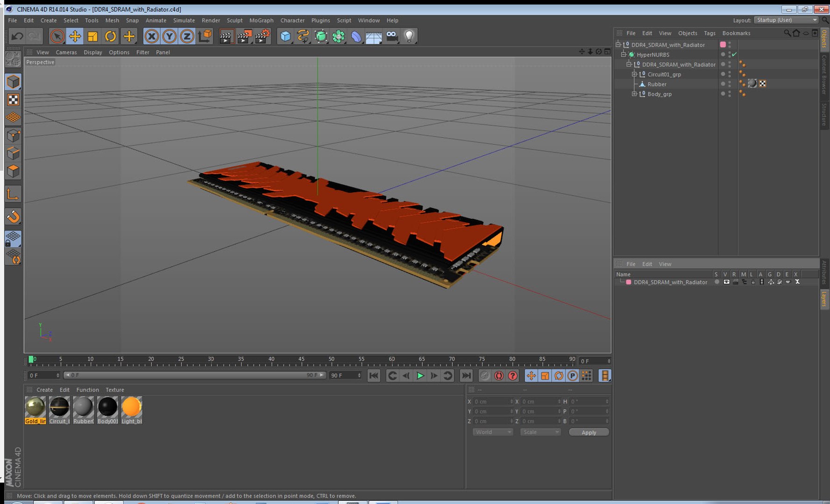Click the Undo arrow icon
This screenshot has width=830, height=504.
(x=17, y=36)
